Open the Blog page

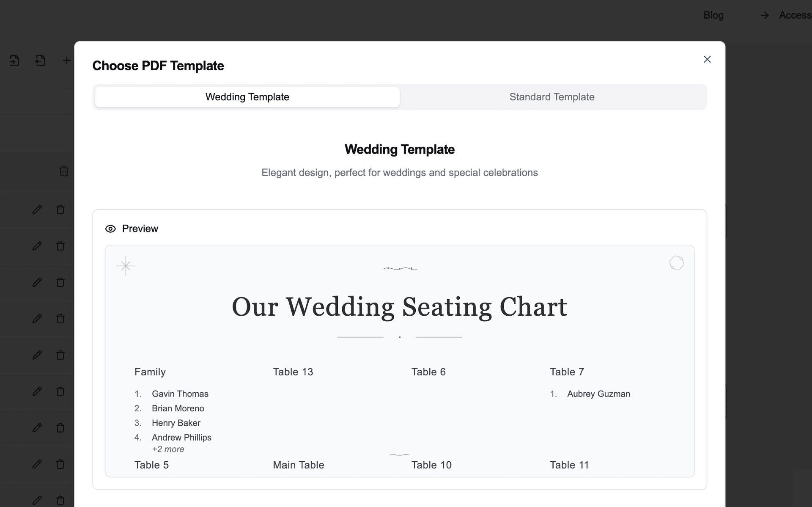click(713, 15)
